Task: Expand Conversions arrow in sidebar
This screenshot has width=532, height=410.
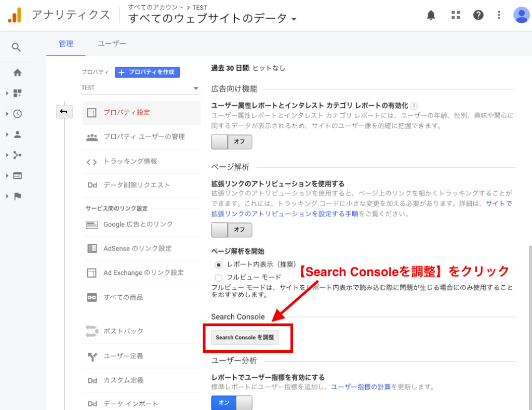Action: pyautogui.click(x=7, y=196)
